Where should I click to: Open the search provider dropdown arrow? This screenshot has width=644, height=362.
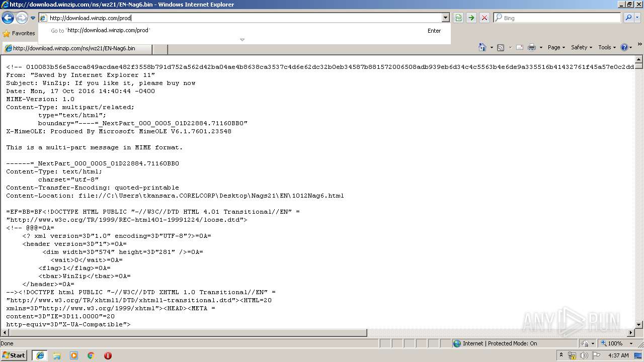point(637,18)
